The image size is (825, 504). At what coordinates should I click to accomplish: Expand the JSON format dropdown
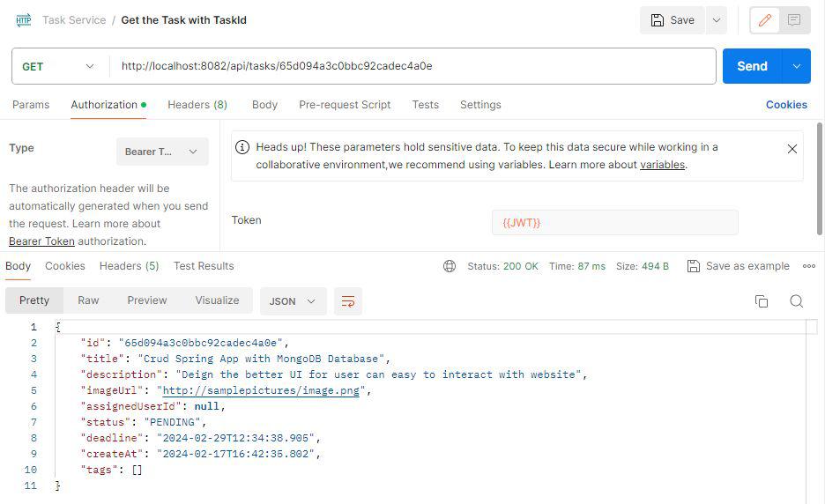click(293, 301)
